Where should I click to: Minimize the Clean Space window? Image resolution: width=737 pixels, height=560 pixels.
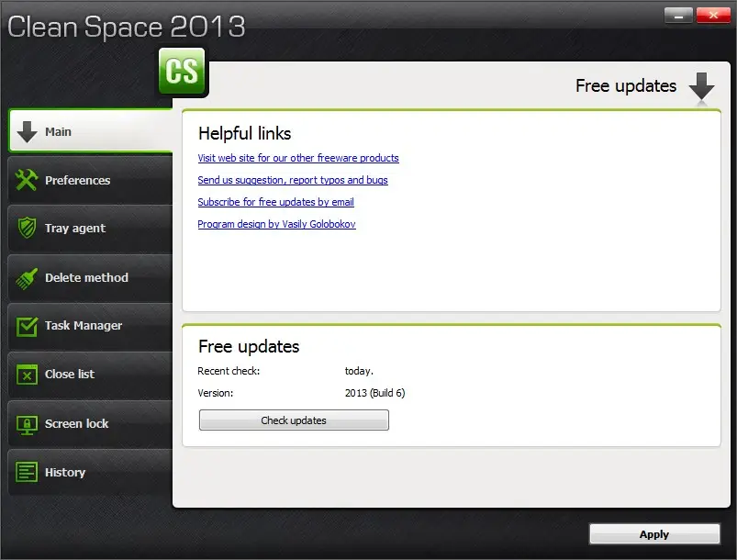coord(678,16)
